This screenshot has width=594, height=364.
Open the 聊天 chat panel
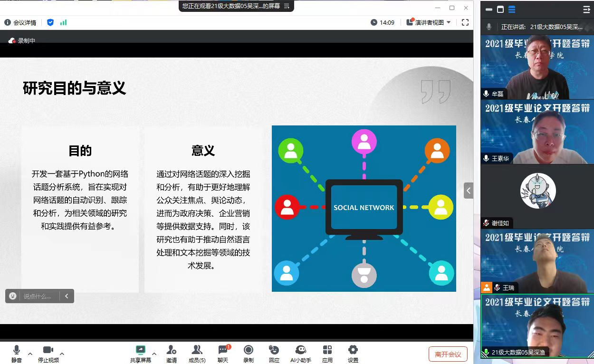point(223,354)
